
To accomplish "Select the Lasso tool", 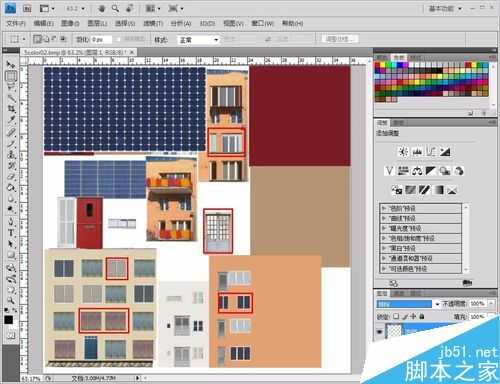I will click(11, 87).
